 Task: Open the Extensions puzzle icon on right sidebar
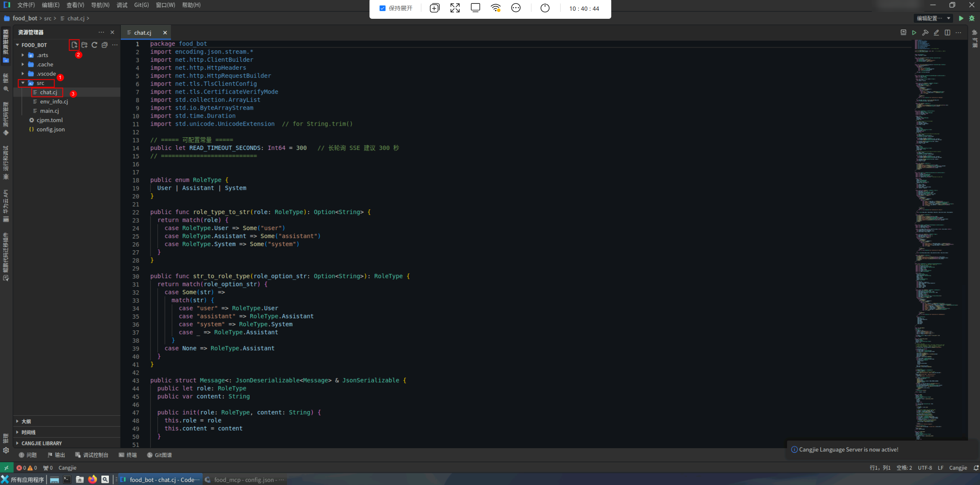coord(975,33)
